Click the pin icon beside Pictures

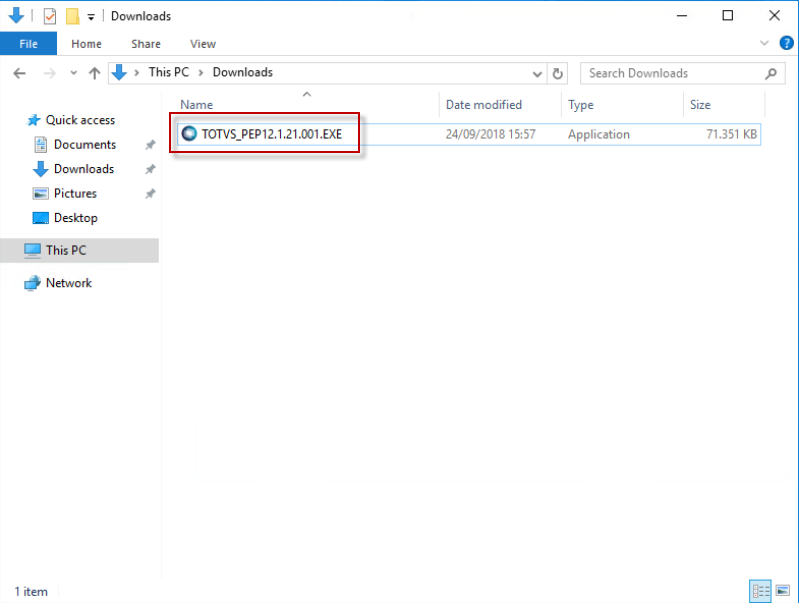150,194
